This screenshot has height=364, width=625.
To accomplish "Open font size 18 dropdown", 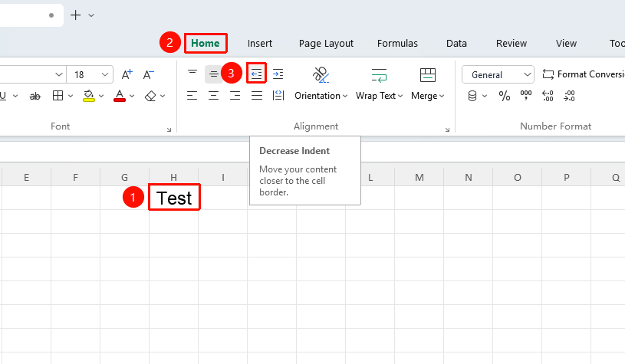I will click(x=105, y=74).
